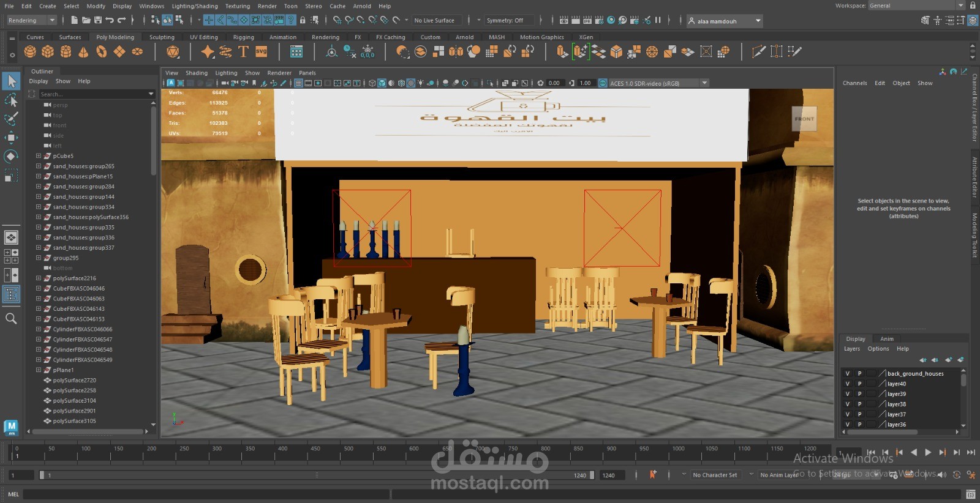980x503 pixels.
Task: Click the Save Scene icon
Action: 97,20
